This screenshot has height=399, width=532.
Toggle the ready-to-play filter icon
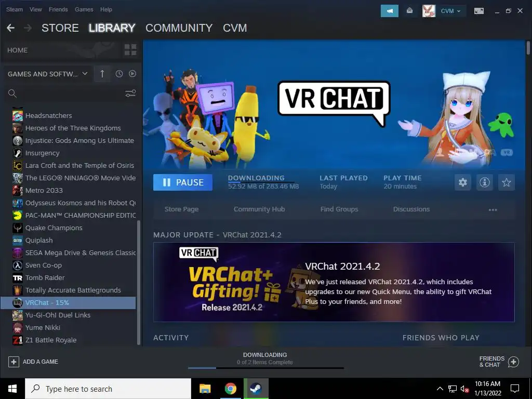tap(132, 74)
